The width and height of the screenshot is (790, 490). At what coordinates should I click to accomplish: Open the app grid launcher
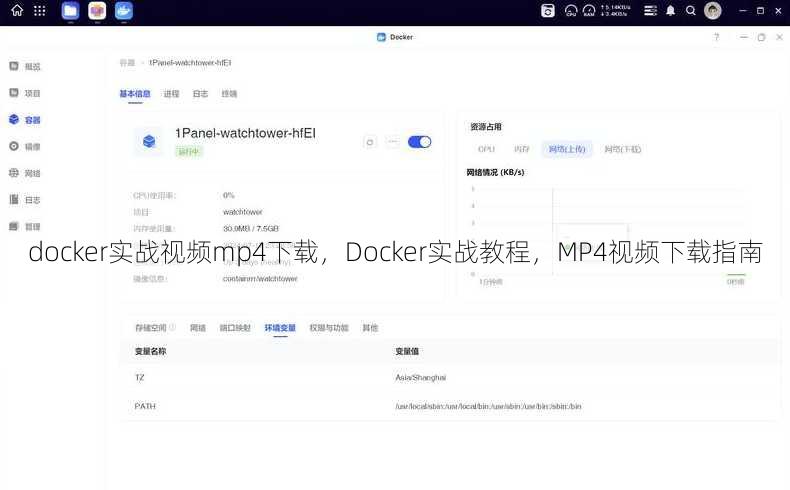click(x=40, y=11)
